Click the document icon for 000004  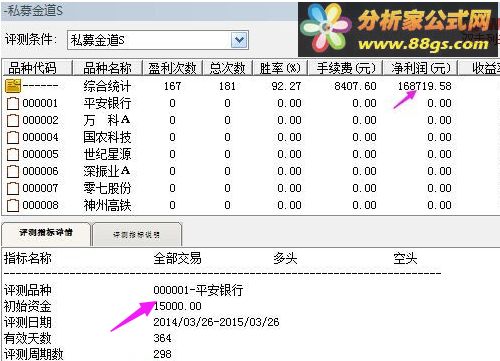(x=13, y=137)
